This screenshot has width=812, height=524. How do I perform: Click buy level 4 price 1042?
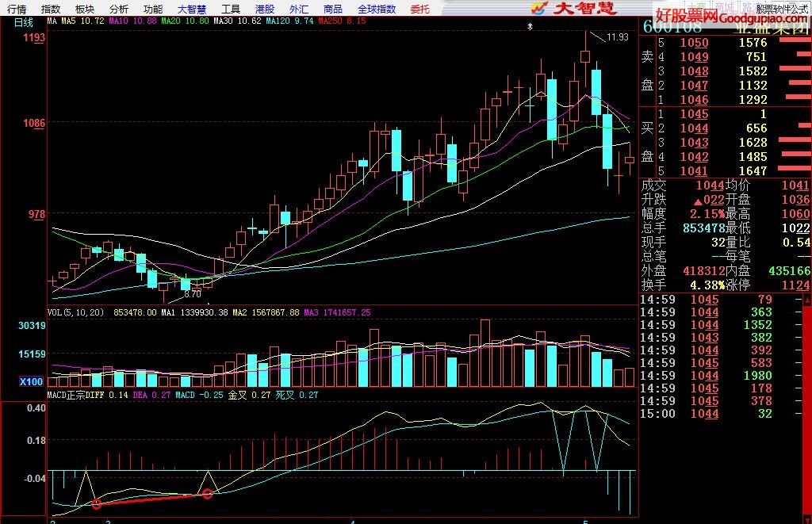[694, 157]
